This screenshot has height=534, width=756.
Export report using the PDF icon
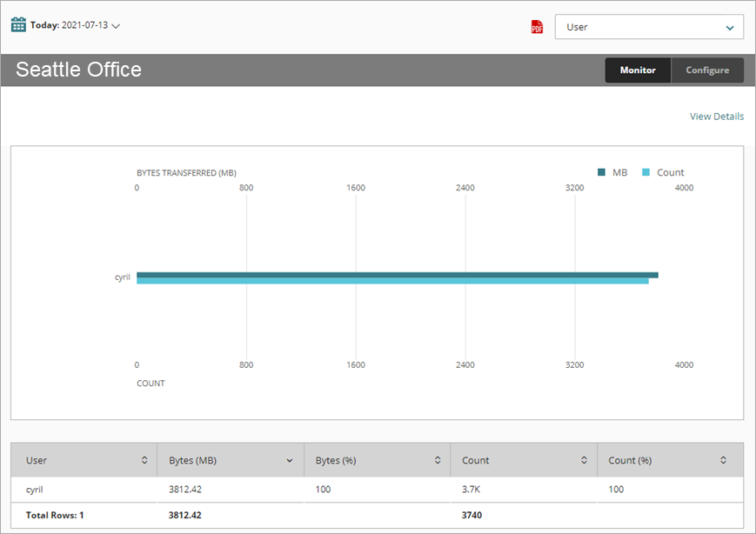point(537,27)
